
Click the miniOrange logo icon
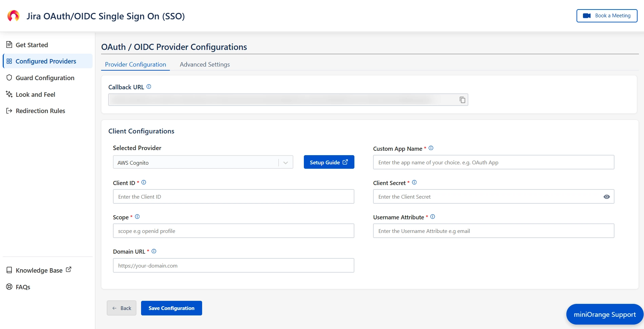click(x=14, y=16)
